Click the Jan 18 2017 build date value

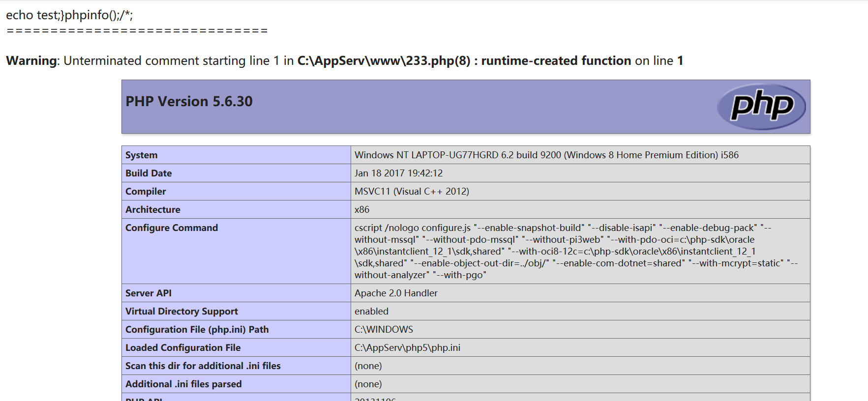(x=398, y=173)
